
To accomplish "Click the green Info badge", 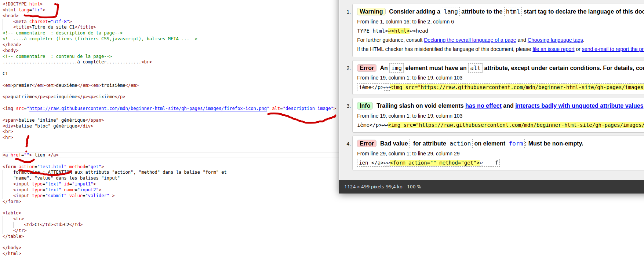I will (365, 106).
